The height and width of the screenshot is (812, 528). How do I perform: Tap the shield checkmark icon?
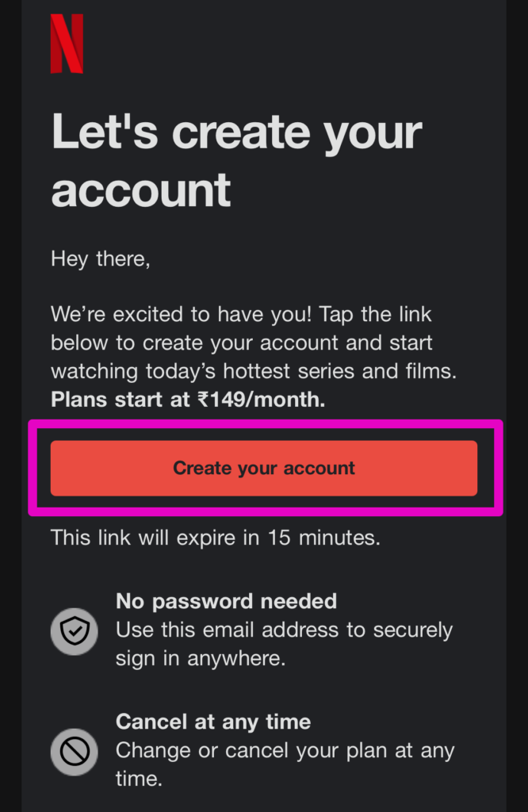[x=75, y=632]
